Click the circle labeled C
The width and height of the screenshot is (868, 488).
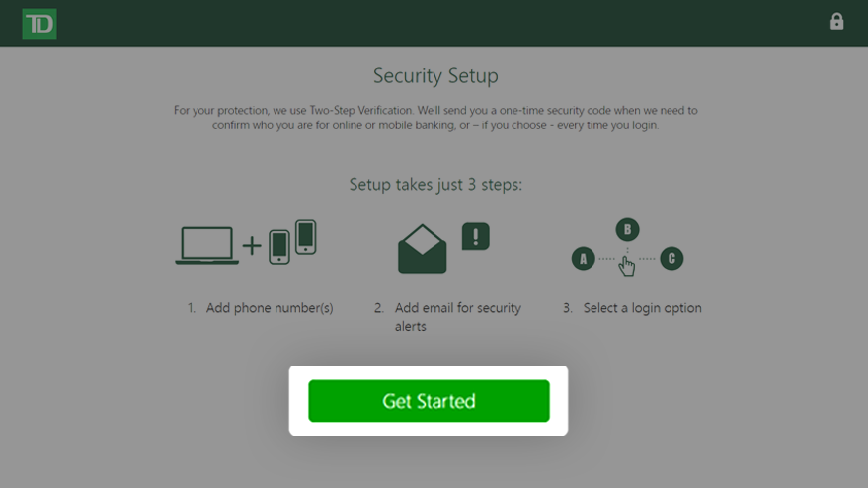point(671,259)
